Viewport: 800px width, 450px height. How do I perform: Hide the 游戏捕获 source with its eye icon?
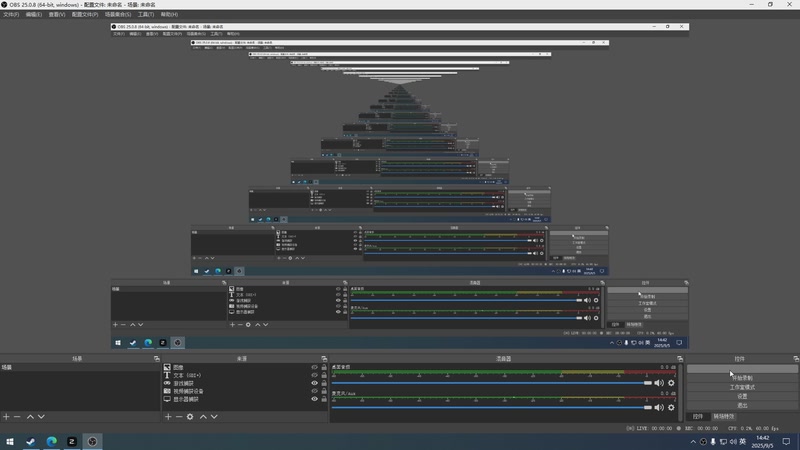point(314,383)
